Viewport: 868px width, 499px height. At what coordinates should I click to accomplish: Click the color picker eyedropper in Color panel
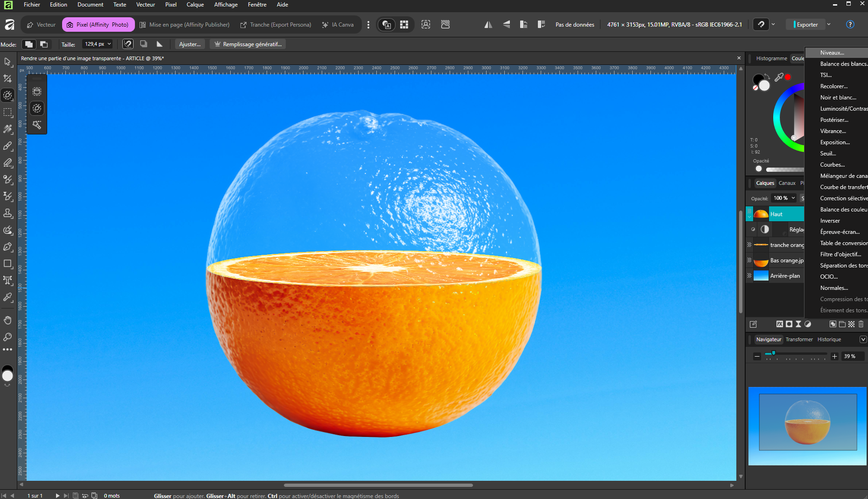(779, 77)
